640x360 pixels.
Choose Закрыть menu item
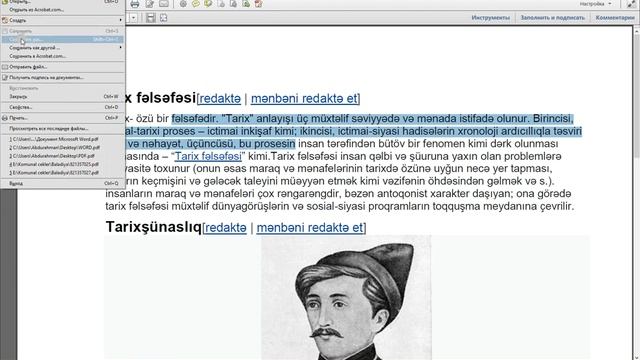tap(62, 97)
